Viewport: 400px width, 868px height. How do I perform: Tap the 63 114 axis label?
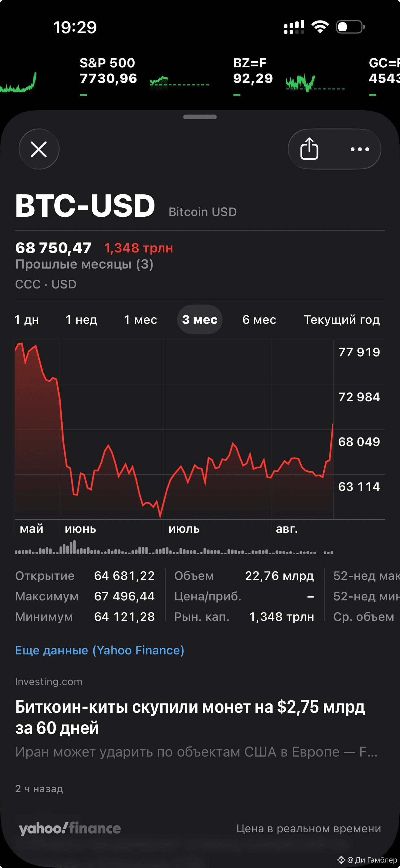(359, 486)
